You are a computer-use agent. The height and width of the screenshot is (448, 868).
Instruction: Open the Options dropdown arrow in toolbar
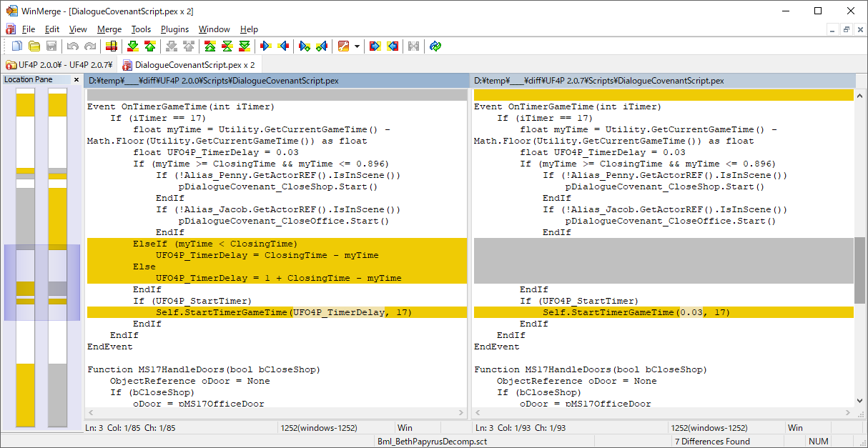click(x=357, y=46)
